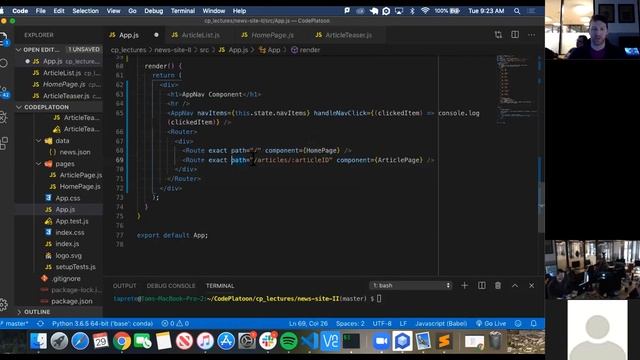
Task: Click the news-site-II breadcrumb
Action: pos(173,50)
